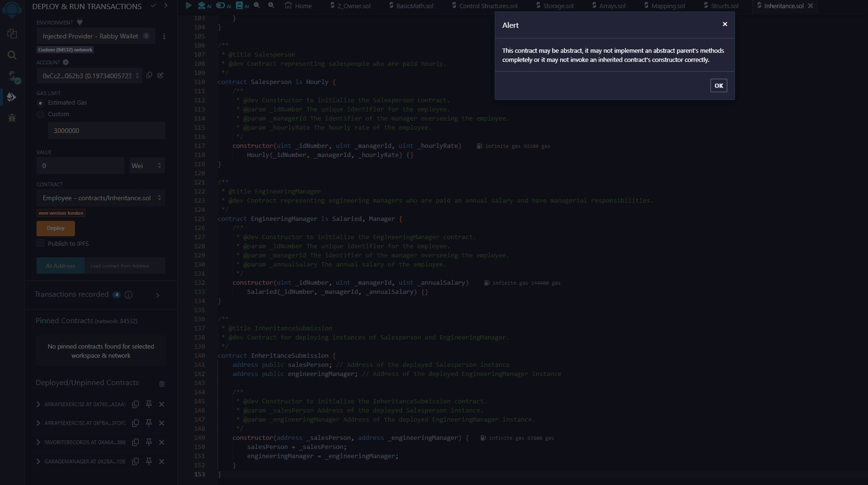Expand ARRAYSEXERCISE at 0XFBA contract
Image resolution: width=868 pixels, height=485 pixels.
pos(38,423)
